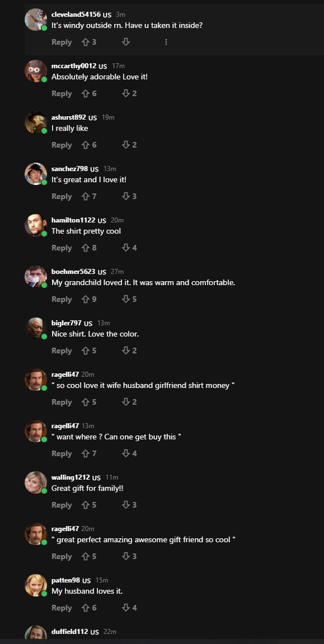Open the three-dot options menu on the top comment
The image size is (324, 644).
tap(166, 42)
